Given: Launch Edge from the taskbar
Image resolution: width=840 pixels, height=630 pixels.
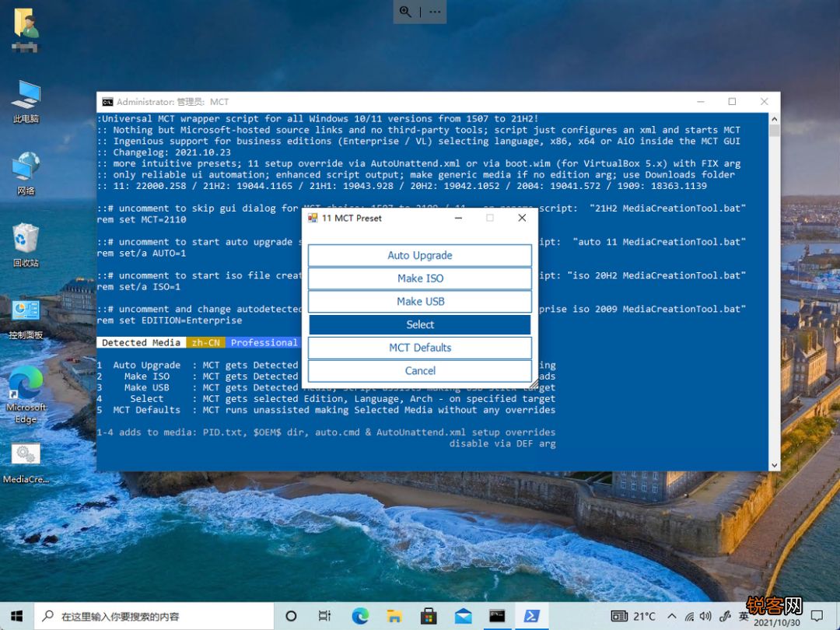Looking at the screenshot, I should pos(360,616).
